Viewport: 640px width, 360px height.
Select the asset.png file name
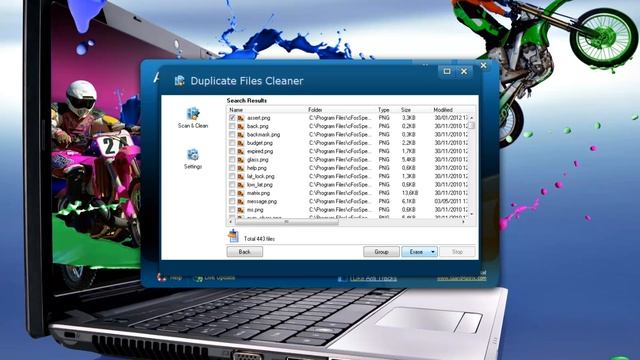pyautogui.click(x=258, y=118)
